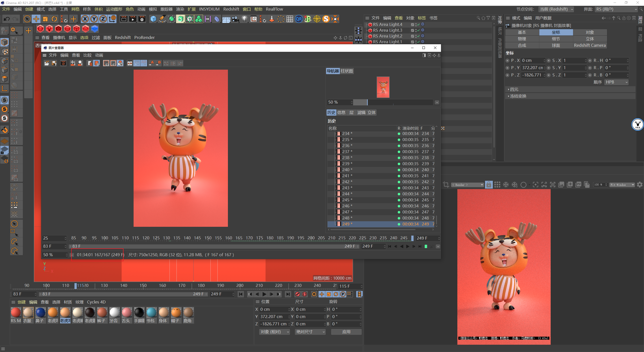Open Redshift RenderView settings gear
Screen dimensions: 644x352
point(639,185)
